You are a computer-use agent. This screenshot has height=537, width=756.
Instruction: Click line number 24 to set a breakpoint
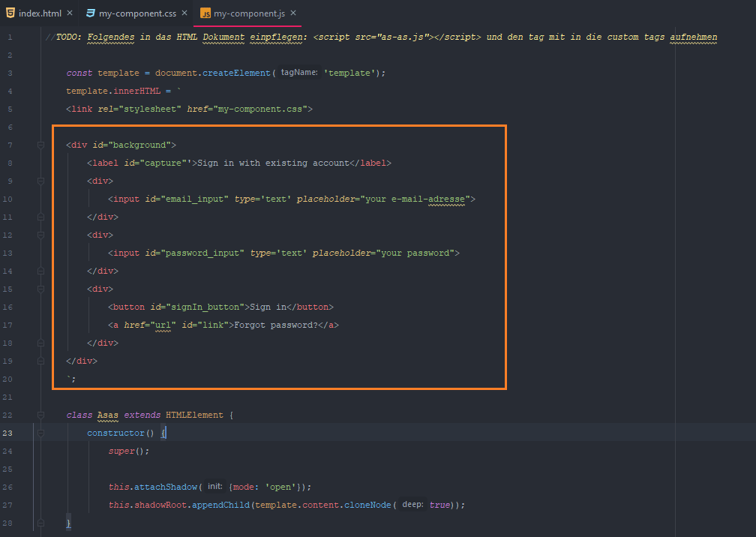tap(8, 451)
